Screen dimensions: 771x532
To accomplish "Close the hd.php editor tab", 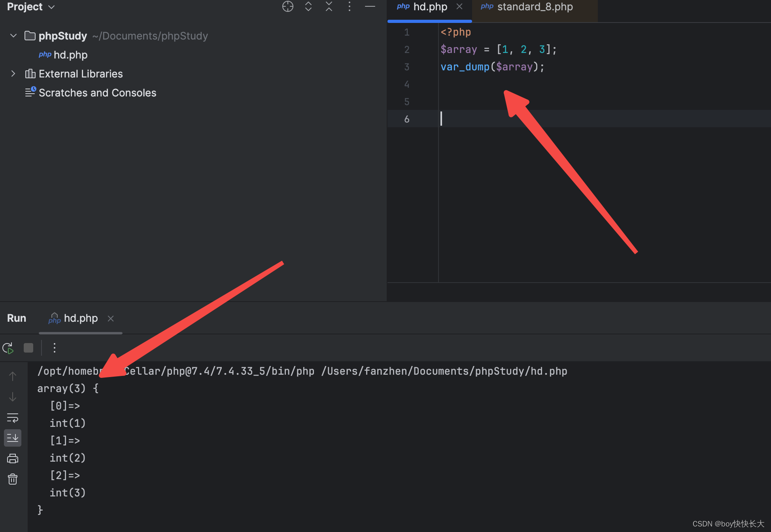I will 459,7.
